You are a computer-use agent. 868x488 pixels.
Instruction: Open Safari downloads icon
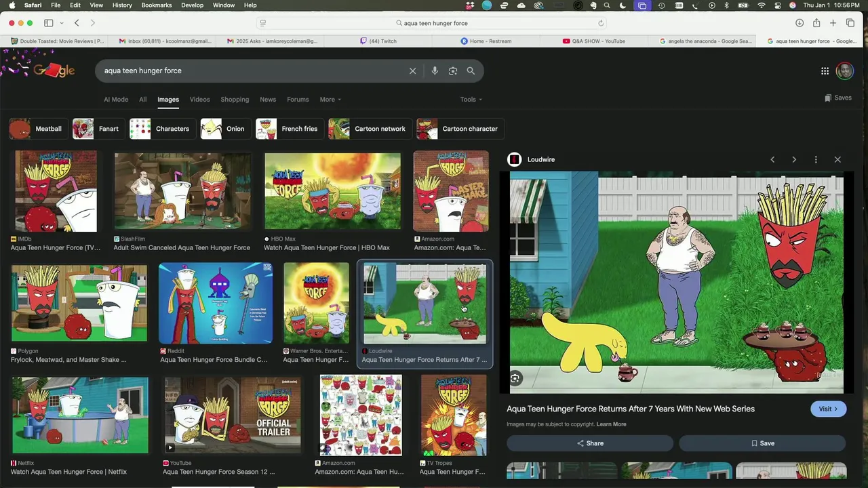[x=800, y=23]
